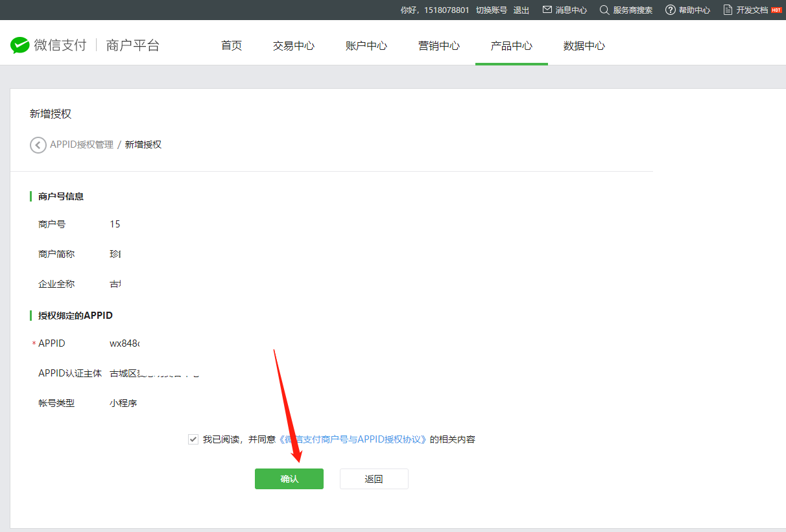
Task: Go to 账户中心 tab
Action: 366,45
